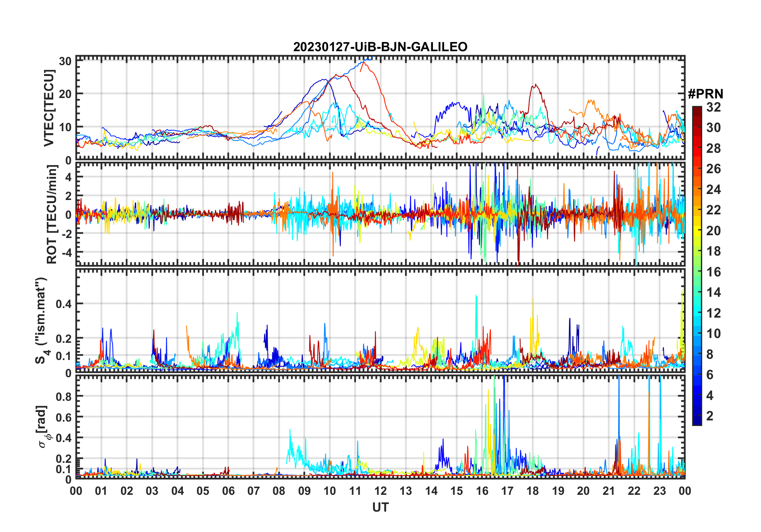The width and height of the screenshot is (761, 532).
Task: Click x-axis hour label 12
Action: 380,491
